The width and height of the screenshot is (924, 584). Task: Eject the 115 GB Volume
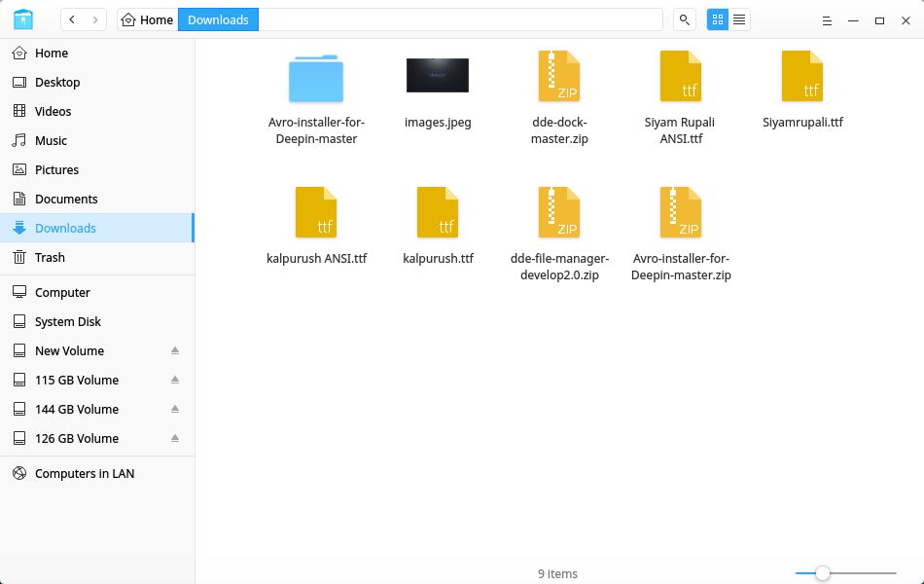[176, 380]
